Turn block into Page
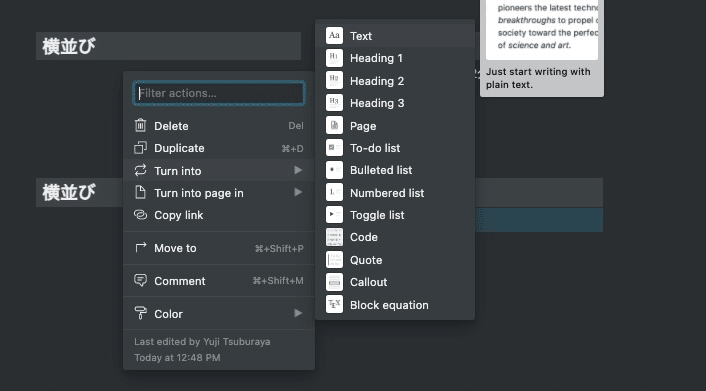Screen dimensions: 706x391 [x=395, y=126]
